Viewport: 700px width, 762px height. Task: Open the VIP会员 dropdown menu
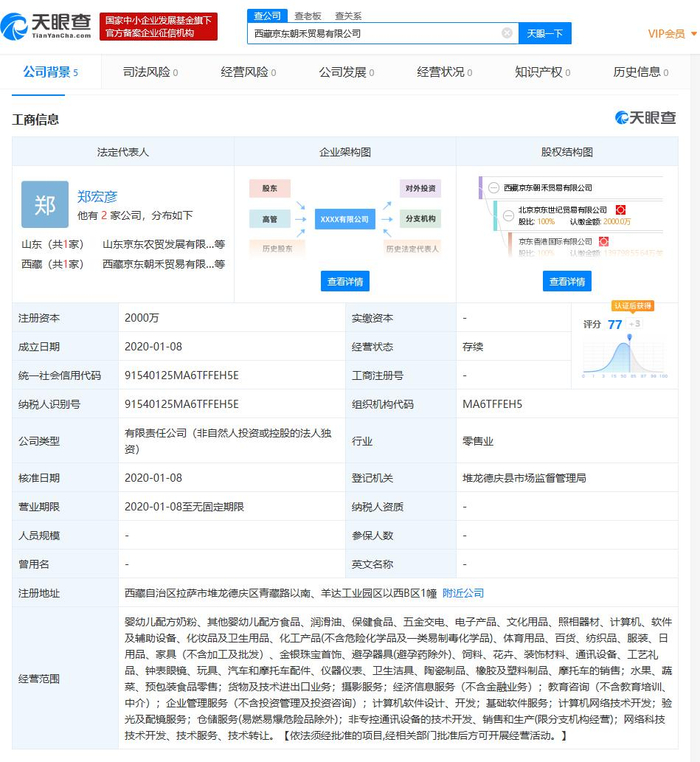click(672, 34)
